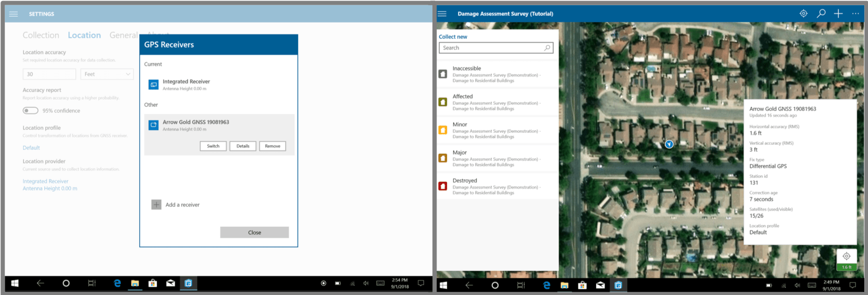Click Integrated Receiver link under Location provider
Image resolution: width=868 pixels, height=295 pixels.
point(45,181)
